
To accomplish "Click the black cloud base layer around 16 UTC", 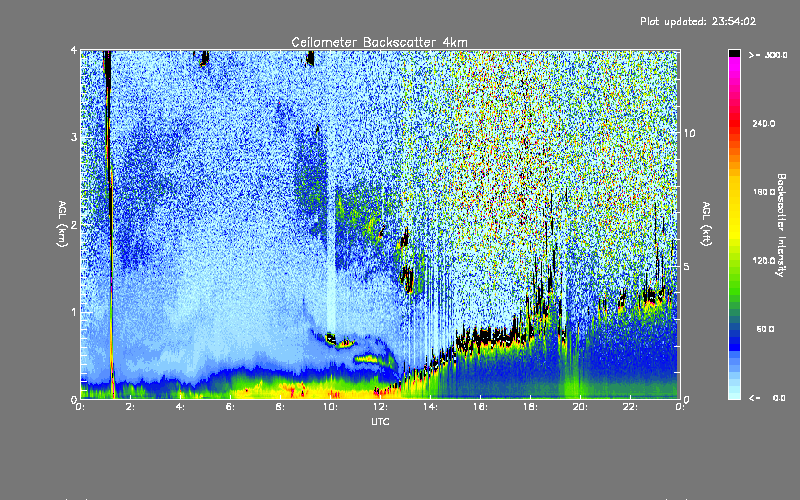I will 487,338.
